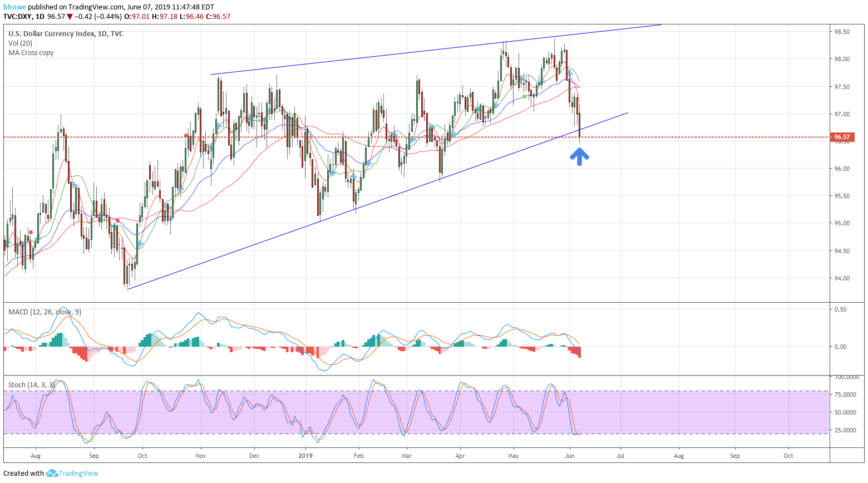868x483 pixels.
Task: Click the 94.50 price axis label
Action: click(841, 251)
